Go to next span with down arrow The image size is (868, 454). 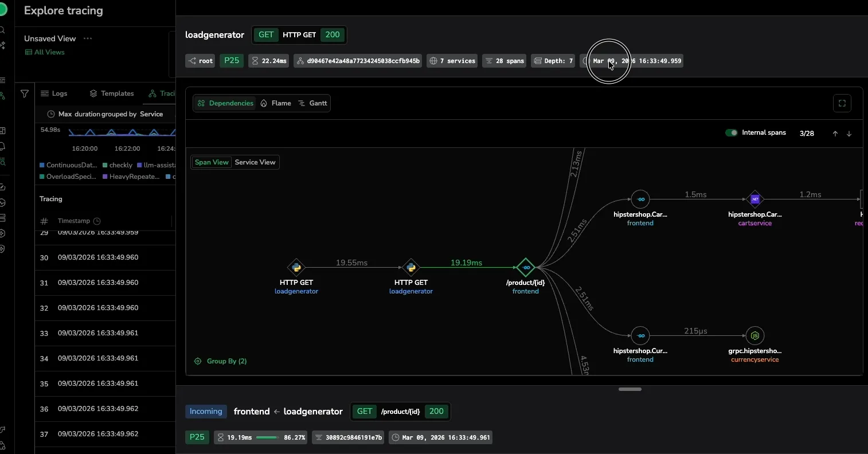click(x=849, y=134)
